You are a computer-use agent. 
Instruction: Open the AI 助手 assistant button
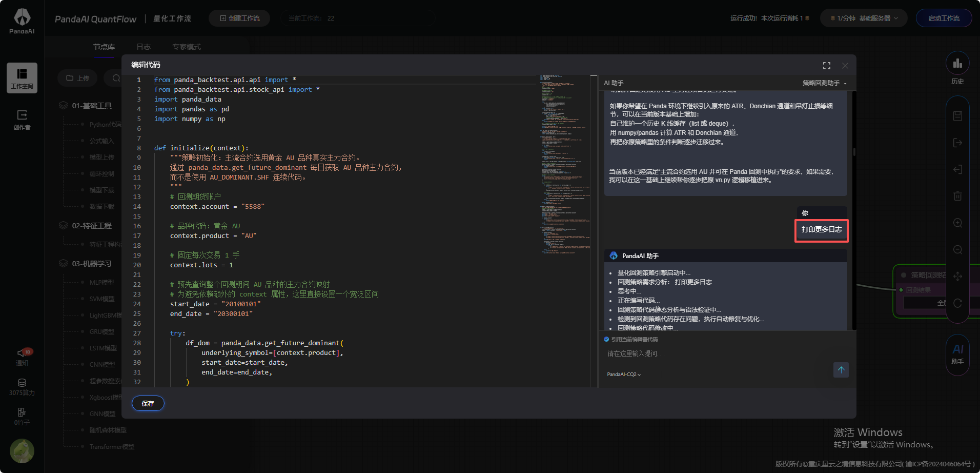(957, 354)
